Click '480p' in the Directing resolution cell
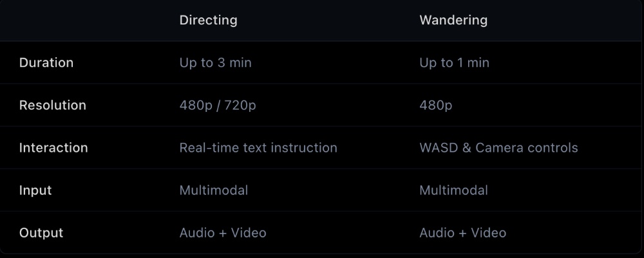Screen dimensions: 644x258 pyautogui.click(x=196, y=105)
